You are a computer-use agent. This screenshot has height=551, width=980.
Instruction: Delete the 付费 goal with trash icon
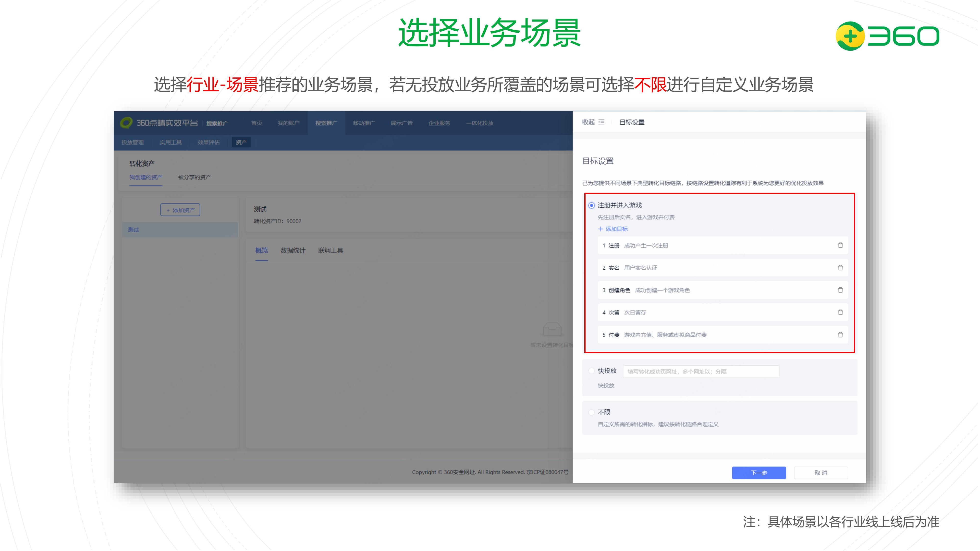(840, 335)
